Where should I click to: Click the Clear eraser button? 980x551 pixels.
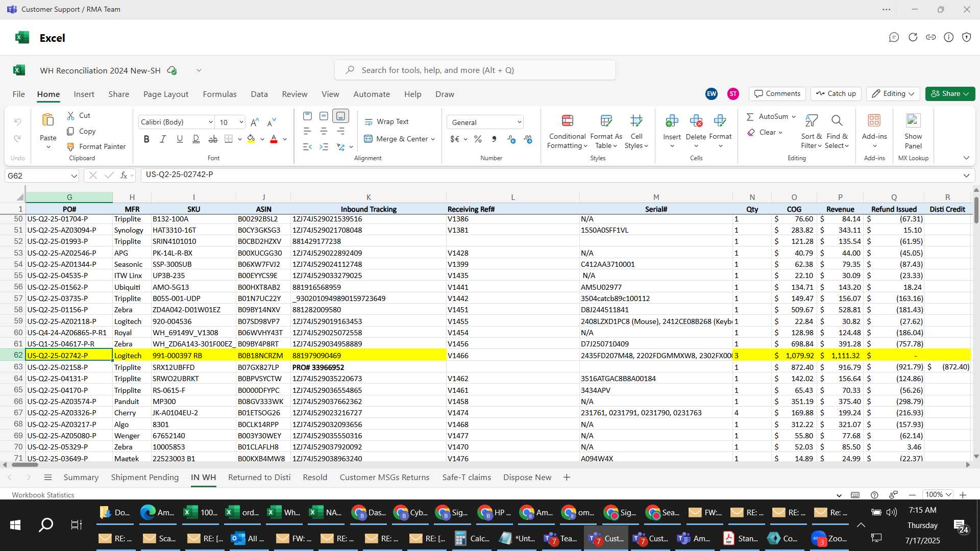[764, 133]
